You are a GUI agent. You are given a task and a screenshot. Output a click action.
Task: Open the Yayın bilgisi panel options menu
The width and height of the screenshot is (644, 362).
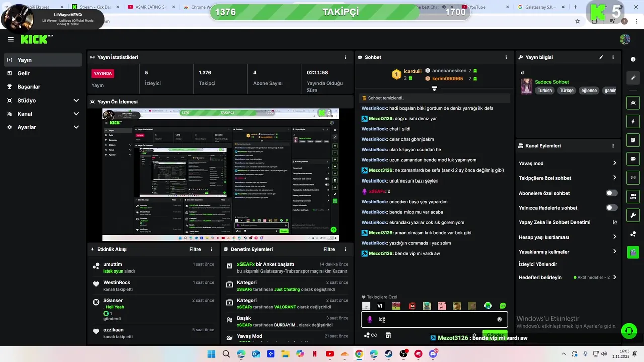point(613,57)
